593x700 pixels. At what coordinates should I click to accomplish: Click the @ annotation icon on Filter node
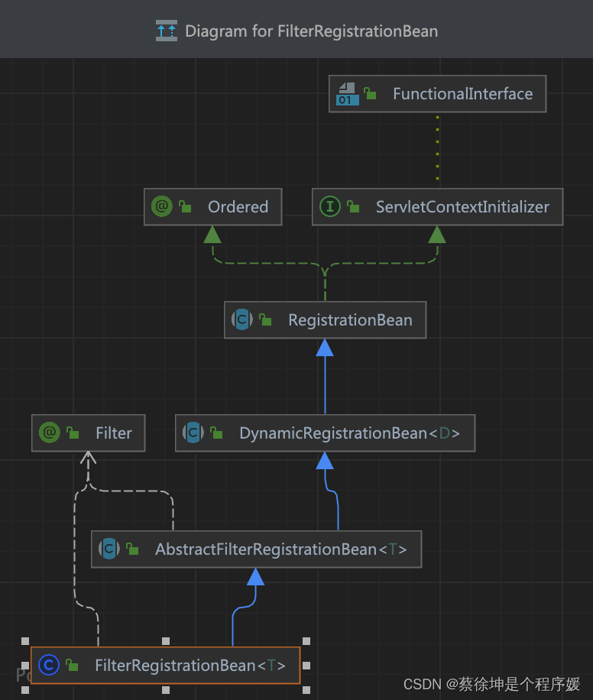coord(49,433)
